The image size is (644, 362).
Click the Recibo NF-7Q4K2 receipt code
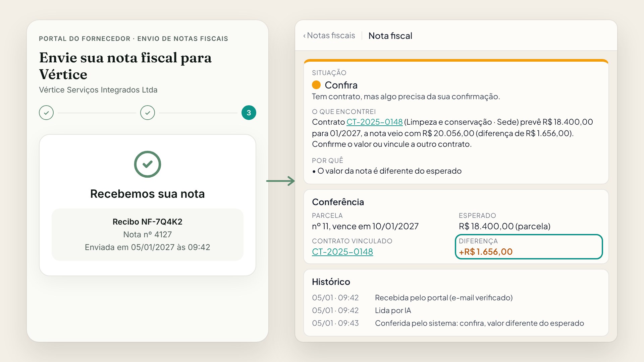pos(148,222)
